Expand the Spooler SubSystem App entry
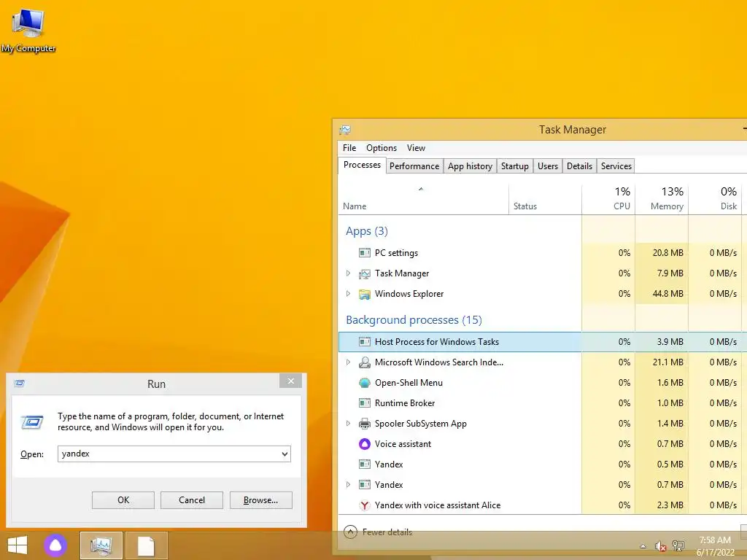The width and height of the screenshot is (747, 560). tap(348, 424)
